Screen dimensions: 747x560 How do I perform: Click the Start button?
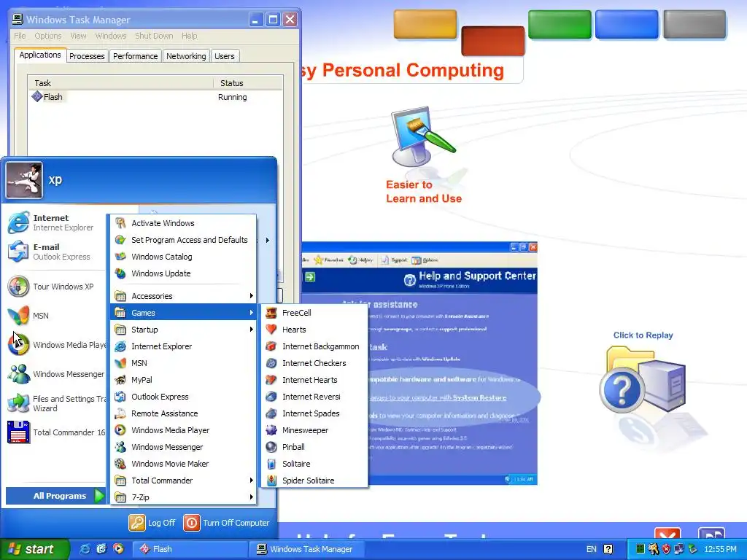click(34, 549)
